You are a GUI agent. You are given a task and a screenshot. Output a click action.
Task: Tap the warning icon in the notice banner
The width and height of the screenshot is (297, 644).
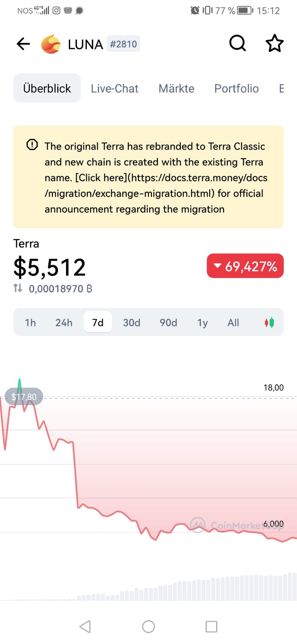(32, 145)
